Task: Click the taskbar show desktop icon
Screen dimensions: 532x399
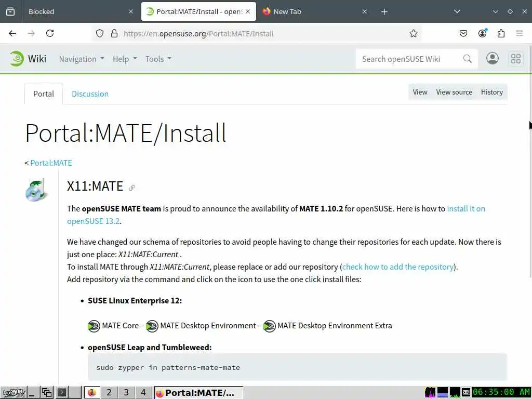Action: point(33,393)
